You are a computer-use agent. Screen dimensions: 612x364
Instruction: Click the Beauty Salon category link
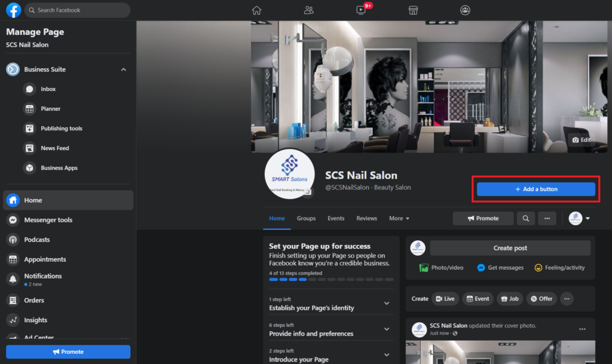[x=392, y=187]
